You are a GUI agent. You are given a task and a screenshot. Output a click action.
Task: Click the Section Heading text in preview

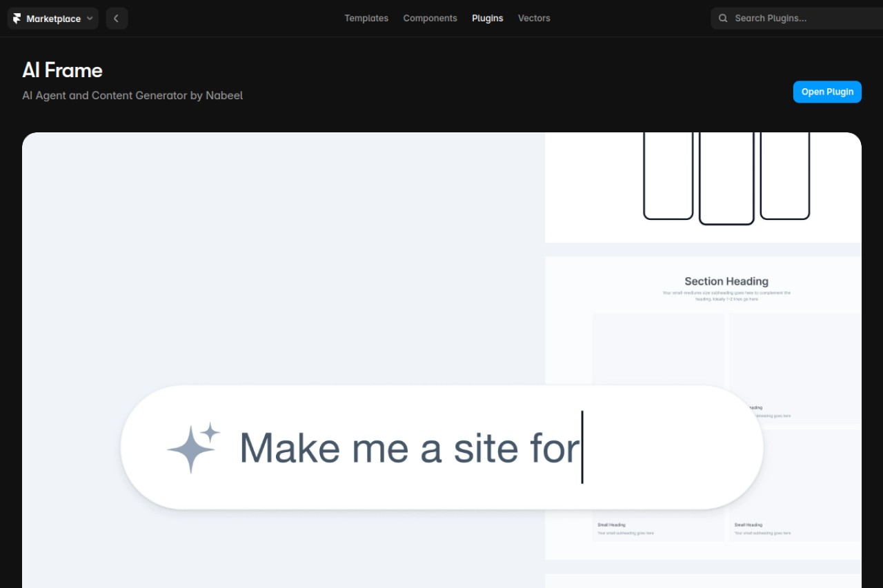pos(726,281)
